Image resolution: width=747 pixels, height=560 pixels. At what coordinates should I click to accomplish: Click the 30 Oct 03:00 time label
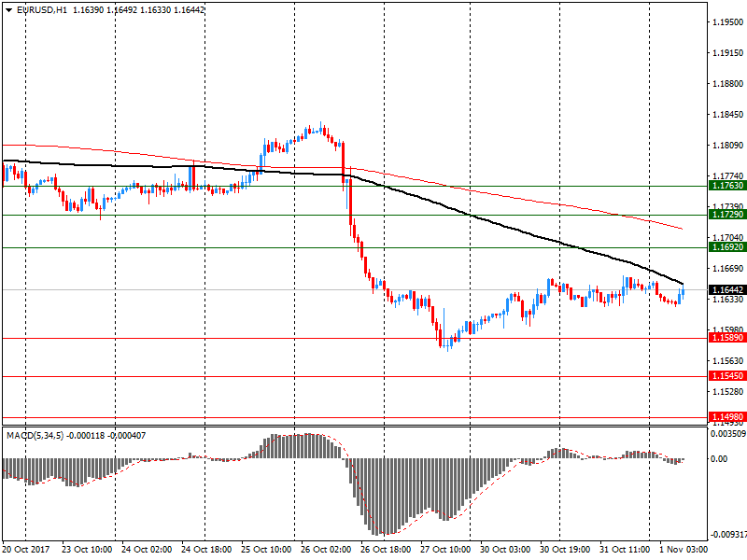(505, 549)
